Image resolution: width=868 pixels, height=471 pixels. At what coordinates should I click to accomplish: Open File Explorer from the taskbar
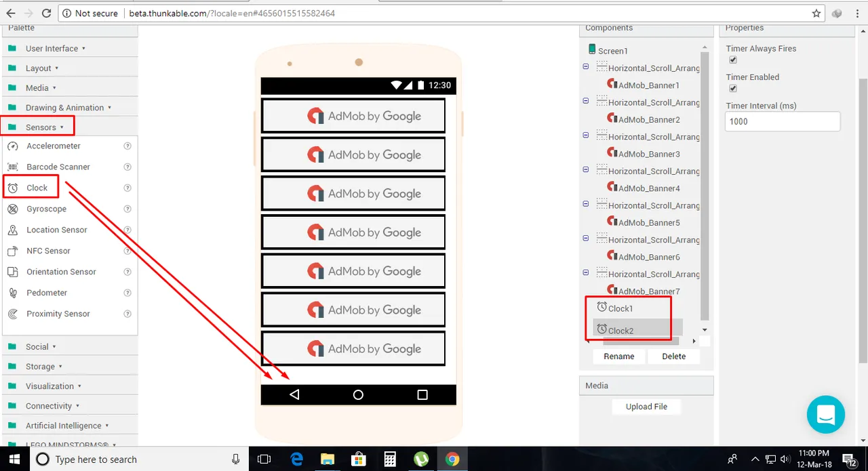point(328,459)
